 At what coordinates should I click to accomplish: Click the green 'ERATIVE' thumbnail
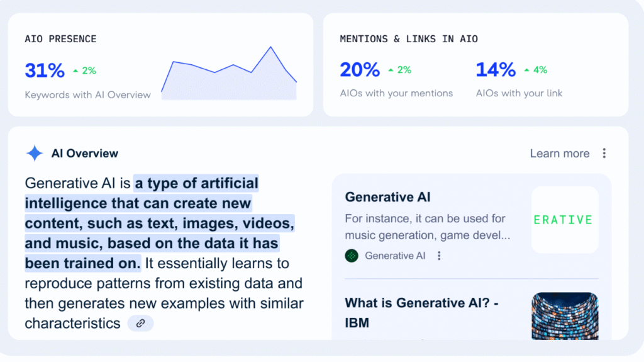564,220
